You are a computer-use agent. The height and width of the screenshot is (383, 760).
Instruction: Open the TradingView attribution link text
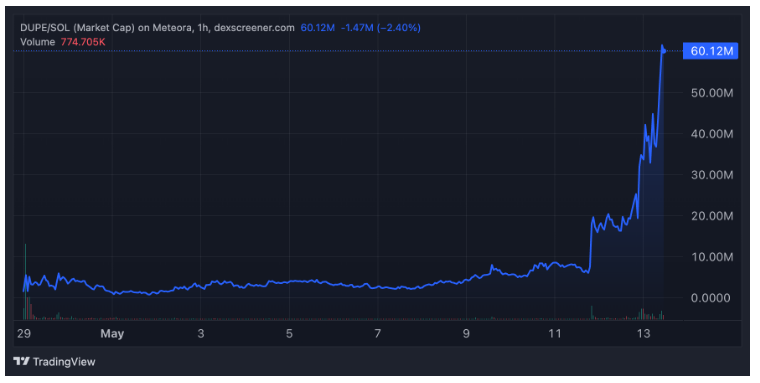tap(63, 362)
